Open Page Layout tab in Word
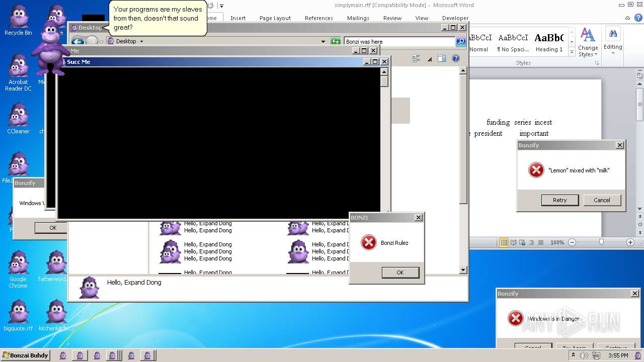Viewport: 644px width, 362px height. [x=275, y=18]
